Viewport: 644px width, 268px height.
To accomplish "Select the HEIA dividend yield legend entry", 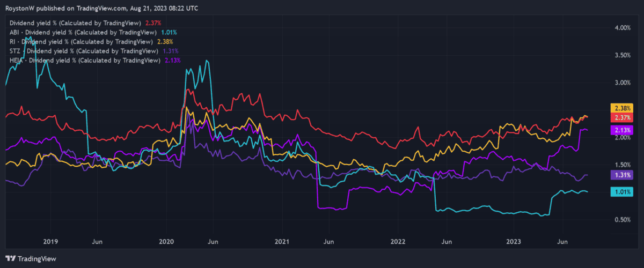I will [89, 60].
